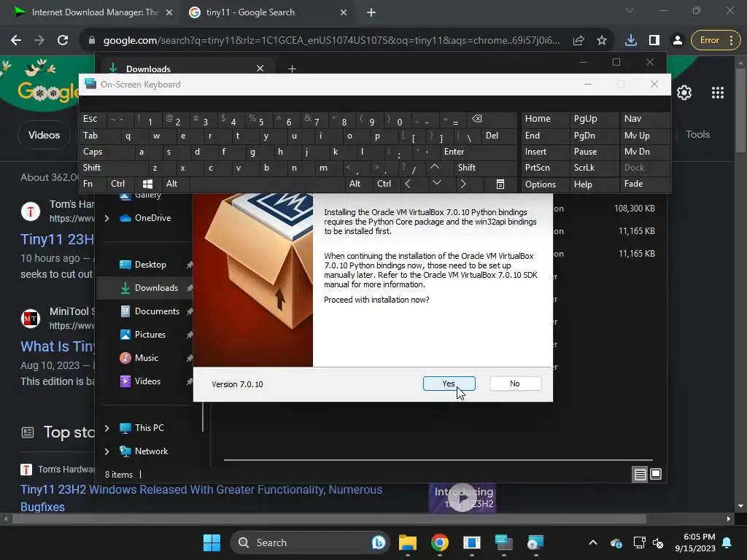Click the muted volume tray icon
Image resolution: width=747 pixels, height=560 pixels.
(658, 542)
